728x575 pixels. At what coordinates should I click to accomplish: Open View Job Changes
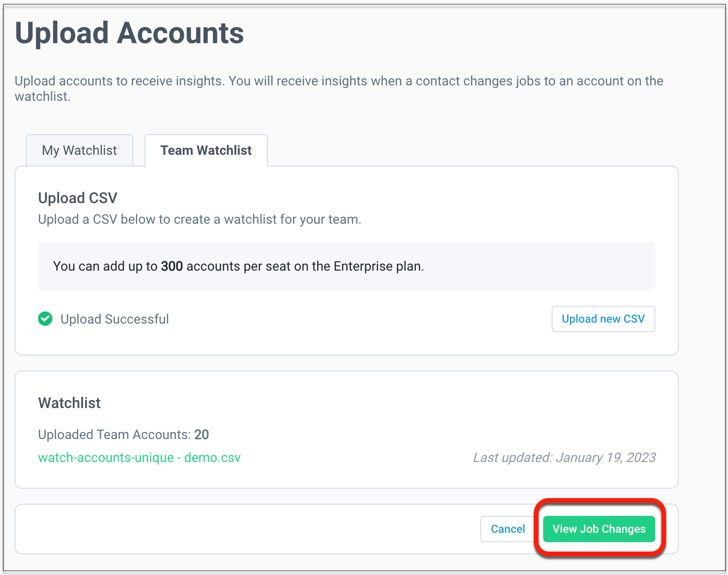[599, 529]
